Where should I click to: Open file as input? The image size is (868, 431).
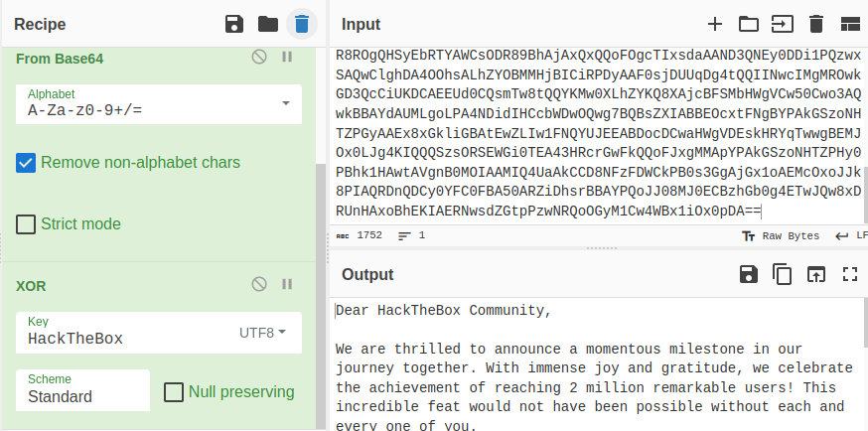point(783,24)
